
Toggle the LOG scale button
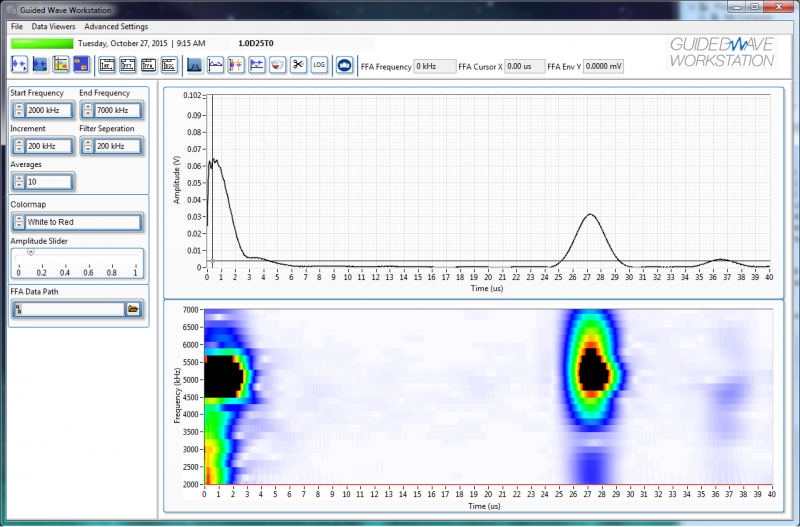[319, 65]
